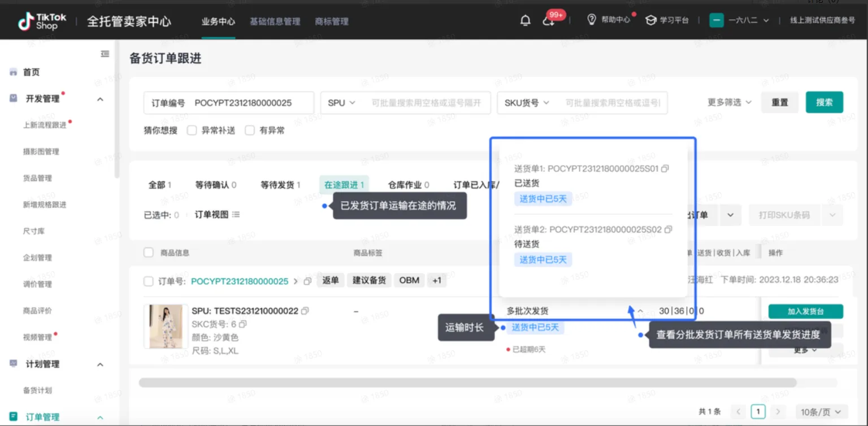Click the horizontal table scrollbar
868x426 pixels.
468,382
